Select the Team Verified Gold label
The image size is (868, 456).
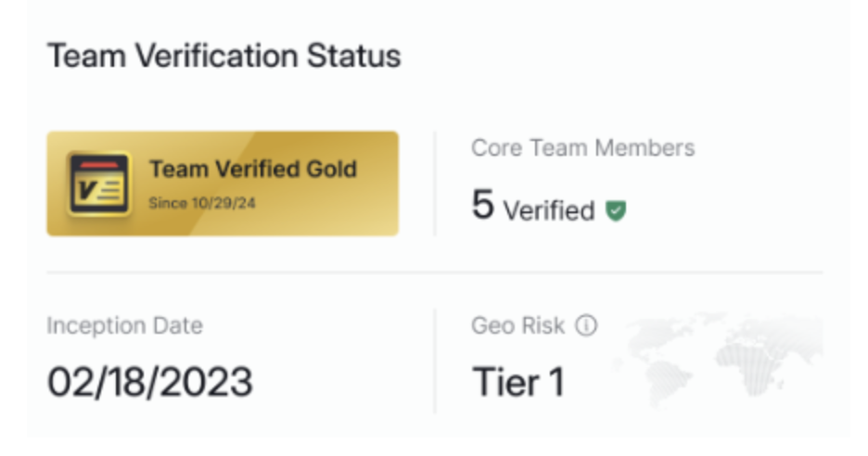(x=253, y=170)
